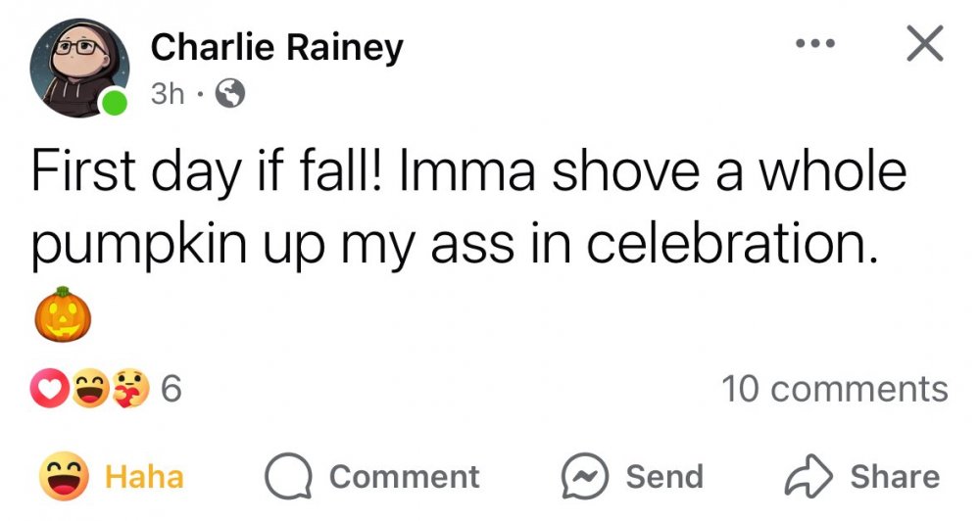Open the 10 comments link
980x521 pixels.
[835, 389]
